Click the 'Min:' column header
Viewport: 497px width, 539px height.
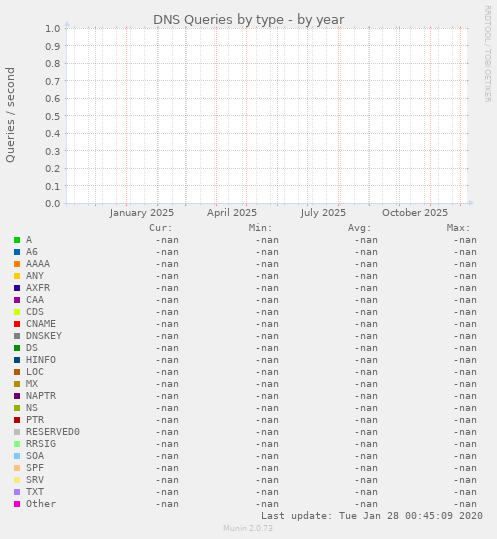(260, 228)
